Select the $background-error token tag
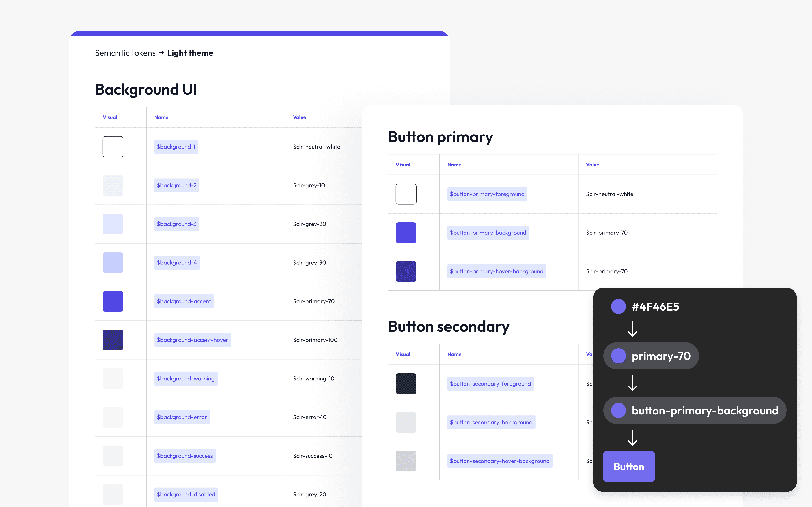The width and height of the screenshot is (812, 507). point(182,417)
